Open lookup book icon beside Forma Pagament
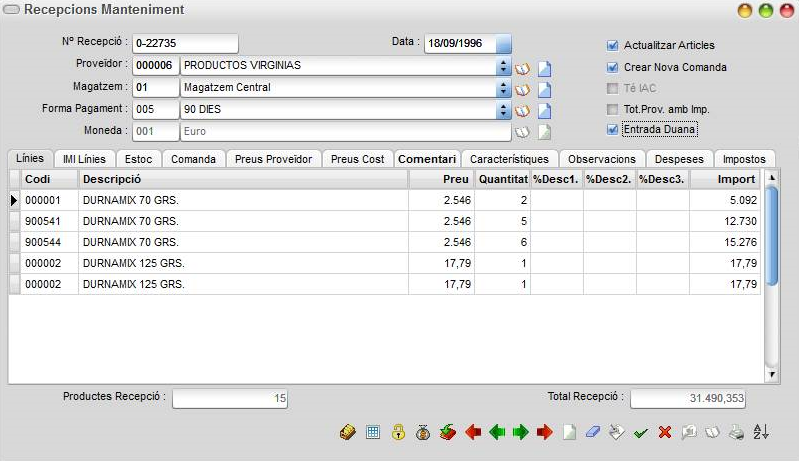This screenshot has width=799, height=461. point(522,111)
